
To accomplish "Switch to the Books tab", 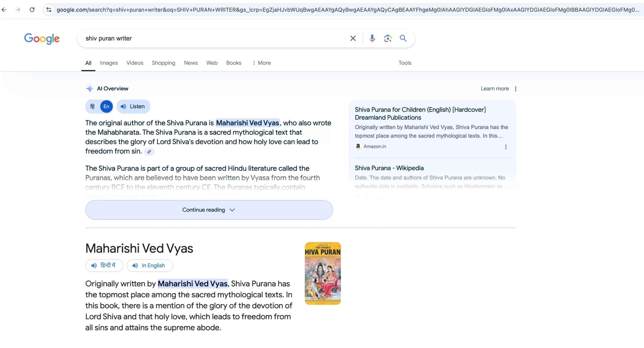I will click(233, 63).
